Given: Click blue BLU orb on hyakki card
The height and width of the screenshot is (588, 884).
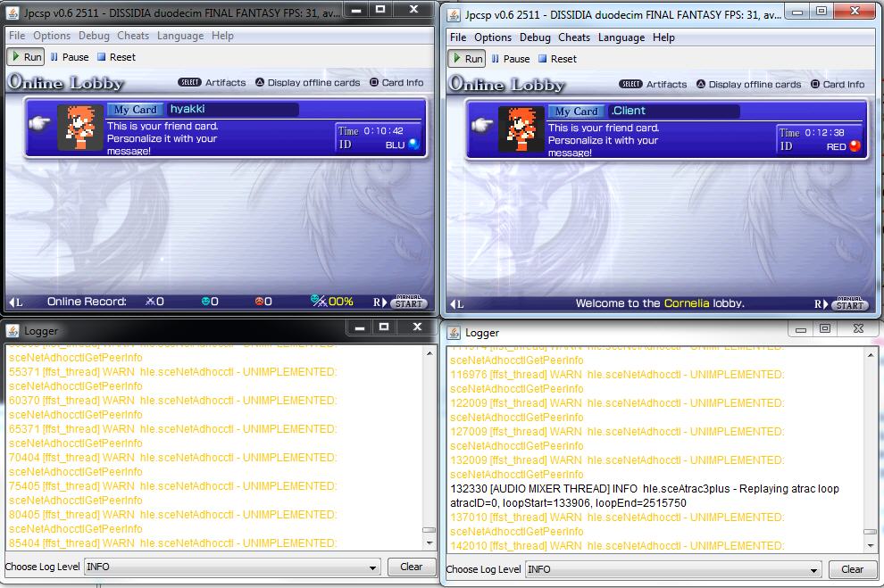Looking at the screenshot, I should pyautogui.click(x=413, y=145).
